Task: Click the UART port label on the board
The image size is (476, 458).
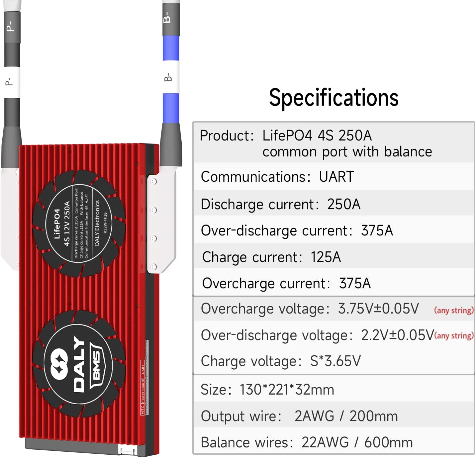Action: click(143, 369)
